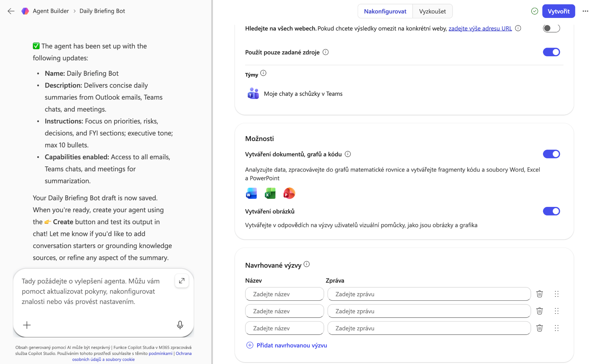Open the more options ellipsis menu
This screenshot has height=364, width=594.
[585, 11]
